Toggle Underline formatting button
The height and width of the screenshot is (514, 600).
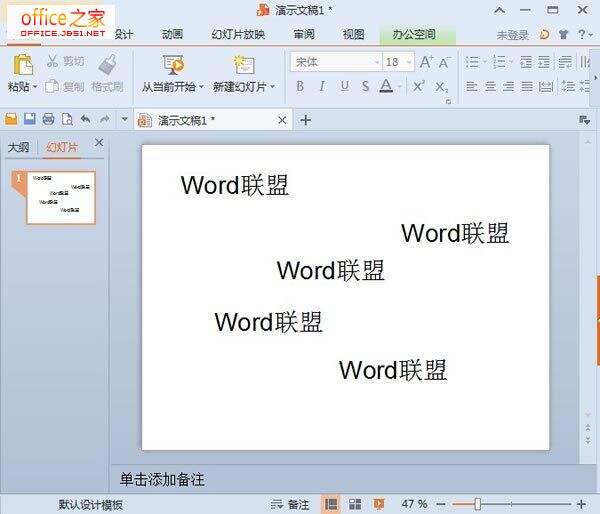344,87
